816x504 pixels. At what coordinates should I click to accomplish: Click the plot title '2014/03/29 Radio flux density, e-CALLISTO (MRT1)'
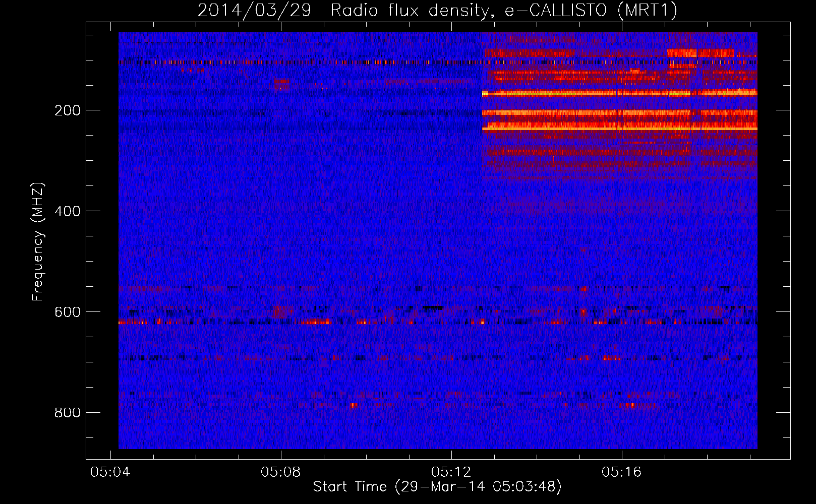click(437, 10)
